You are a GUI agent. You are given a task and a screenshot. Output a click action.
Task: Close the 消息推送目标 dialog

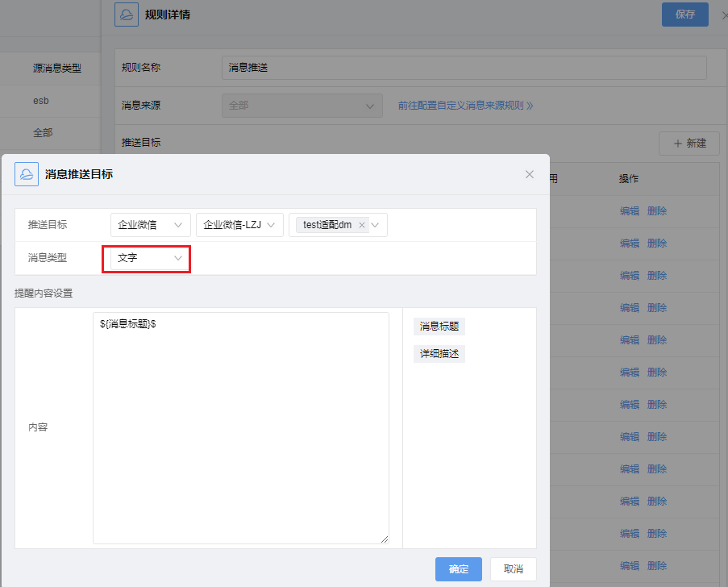530,174
